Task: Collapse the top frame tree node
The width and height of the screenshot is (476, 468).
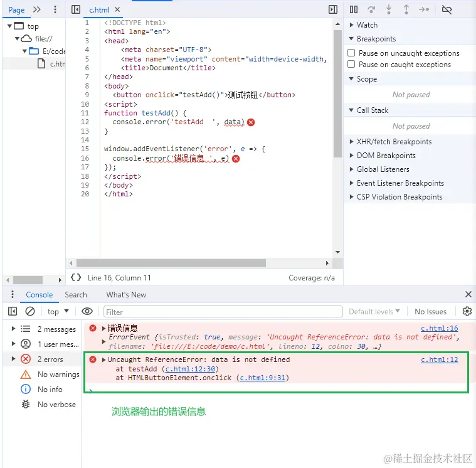Action: pos(9,26)
